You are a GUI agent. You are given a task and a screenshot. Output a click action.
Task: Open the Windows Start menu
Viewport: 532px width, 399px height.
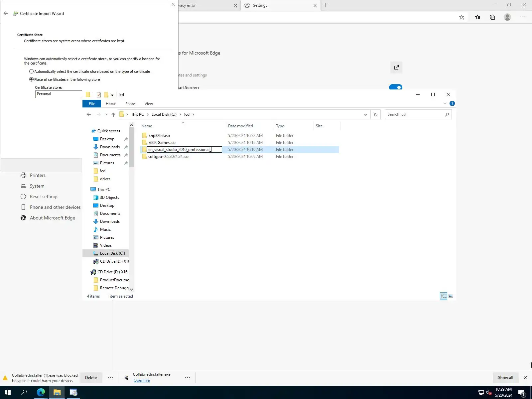(8, 392)
